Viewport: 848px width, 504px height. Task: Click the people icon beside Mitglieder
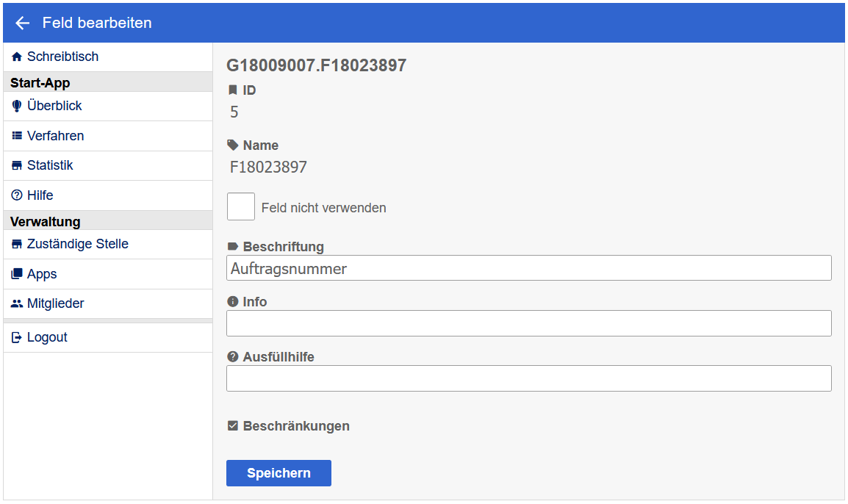17,303
